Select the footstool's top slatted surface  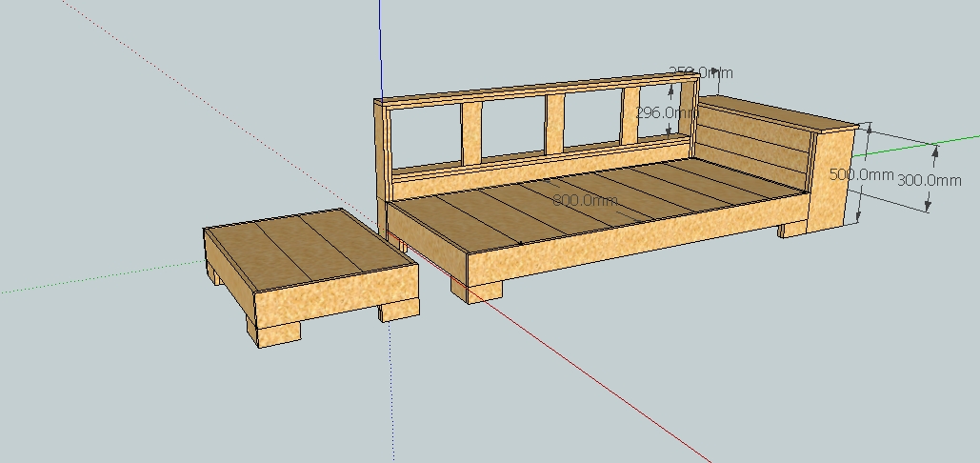click(x=310, y=250)
